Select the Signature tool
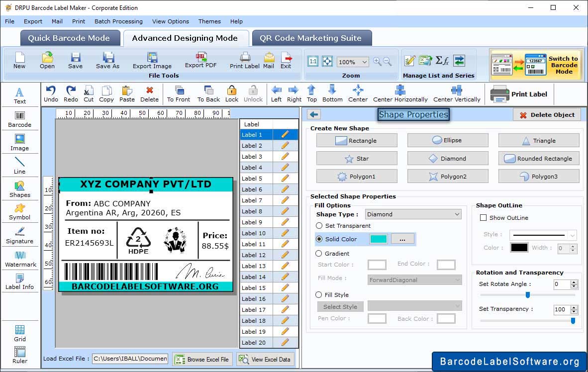Screen dimensions: 588x372 click(x=19, y=236)
